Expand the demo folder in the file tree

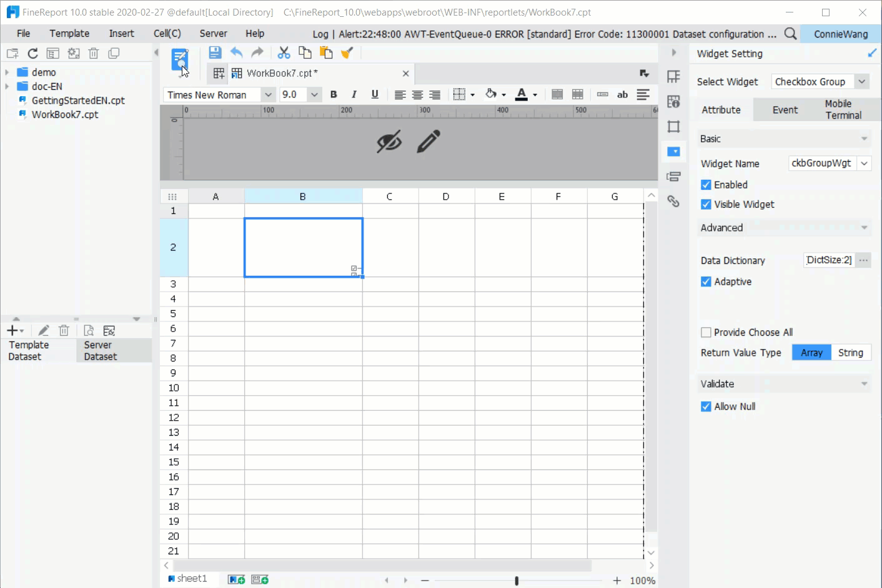pyautogui.click(x=7, y=72)
